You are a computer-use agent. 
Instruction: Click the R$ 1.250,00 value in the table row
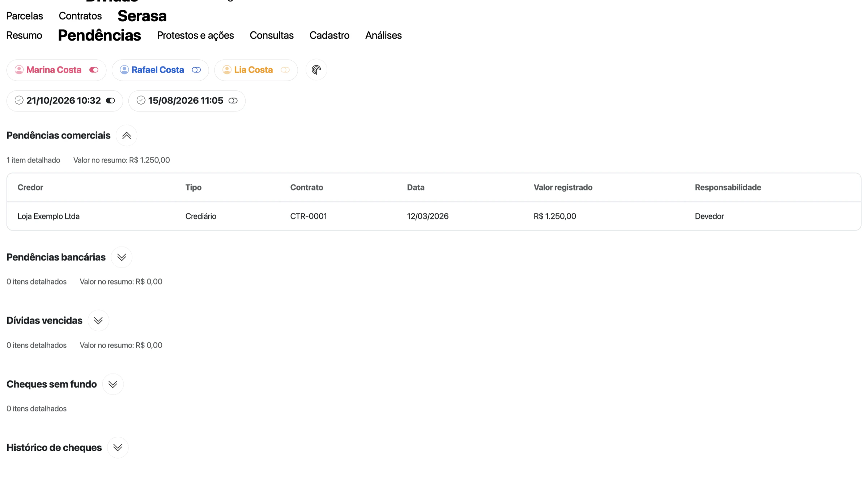click(555, 216)
